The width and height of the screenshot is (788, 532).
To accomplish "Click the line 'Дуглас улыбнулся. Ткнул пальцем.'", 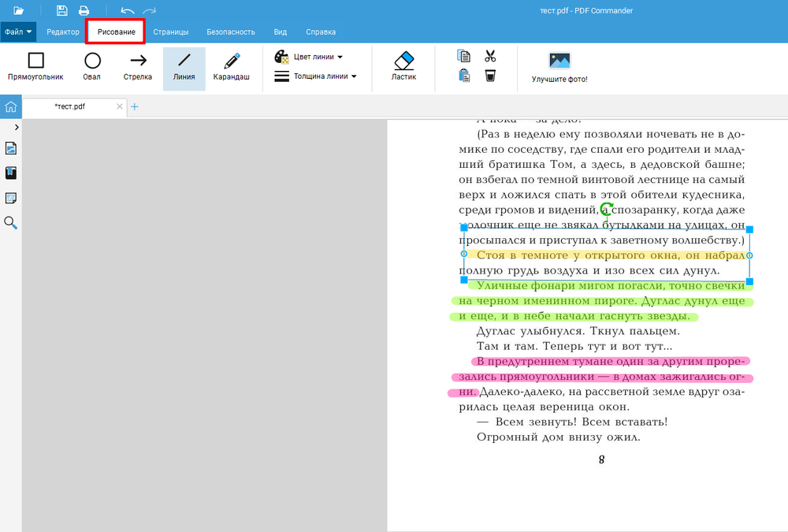I will (x=578, y=331).
